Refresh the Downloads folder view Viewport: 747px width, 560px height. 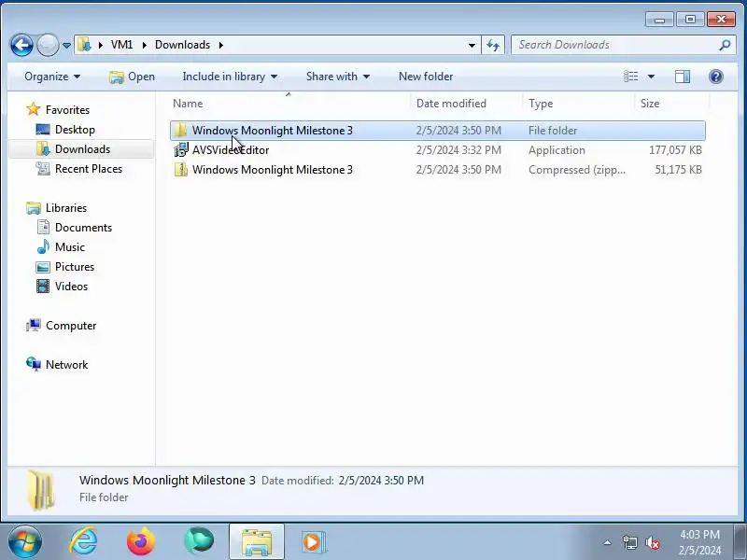[493, 45]
